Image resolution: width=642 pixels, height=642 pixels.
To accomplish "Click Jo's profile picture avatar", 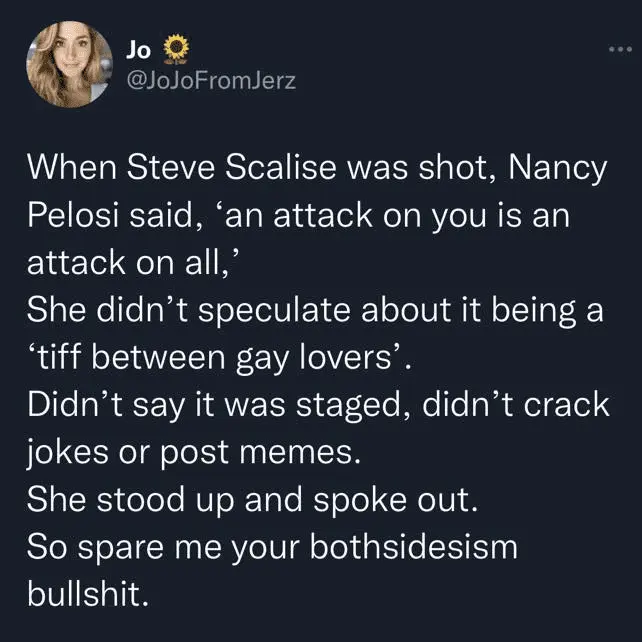I will 68,64.
